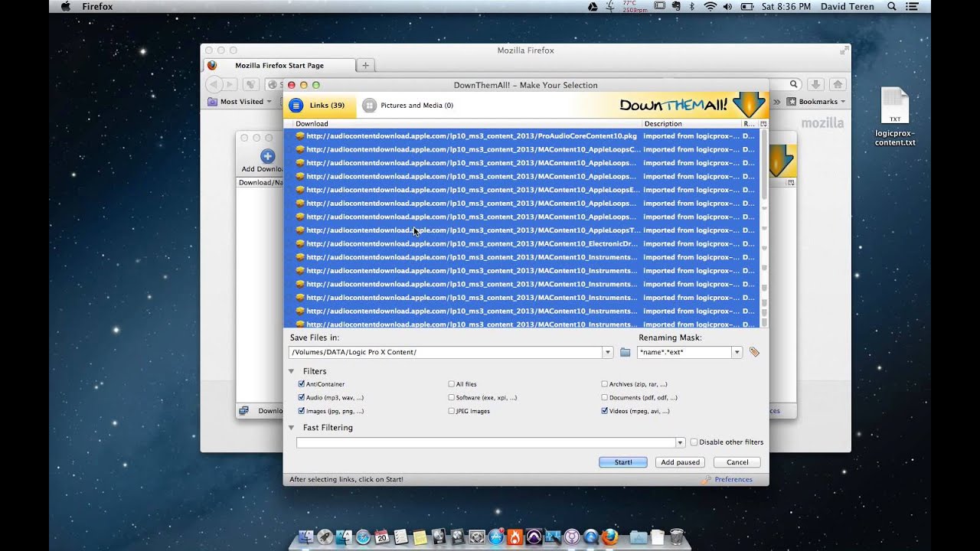Open the Save Files in path dropdown
The width and height of the screenshot is (980, 551).
608,352
